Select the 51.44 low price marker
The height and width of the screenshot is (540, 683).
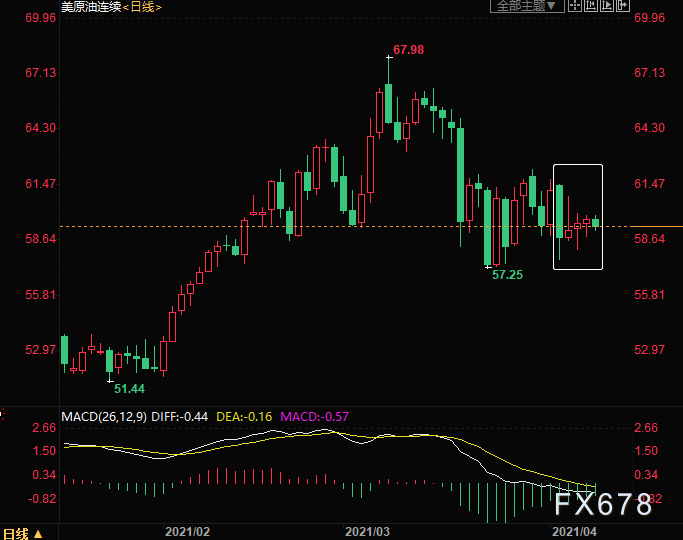point(129,388)
